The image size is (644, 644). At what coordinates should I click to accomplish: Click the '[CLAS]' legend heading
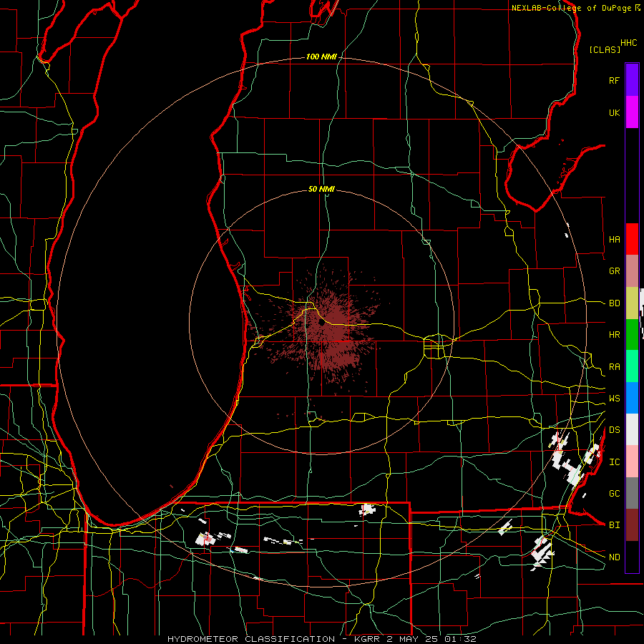tap(605, 49)
